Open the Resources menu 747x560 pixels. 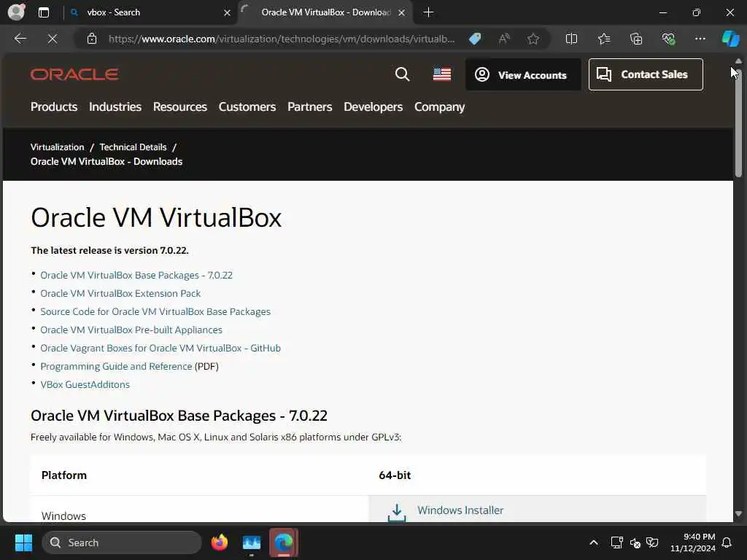[x=180, y=106]
